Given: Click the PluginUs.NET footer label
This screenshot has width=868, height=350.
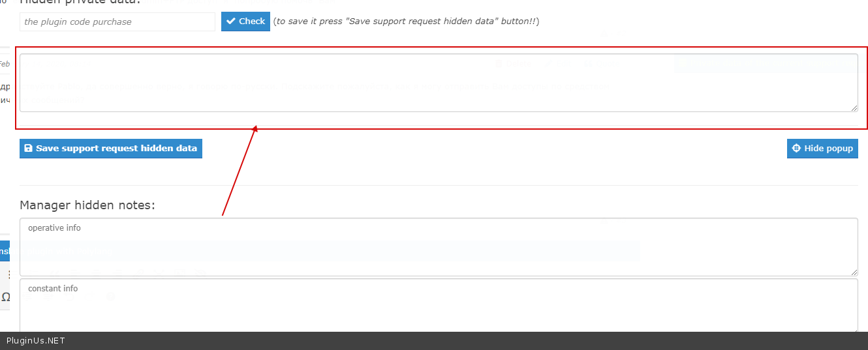Looking at the screenshot, I should 36,340.
